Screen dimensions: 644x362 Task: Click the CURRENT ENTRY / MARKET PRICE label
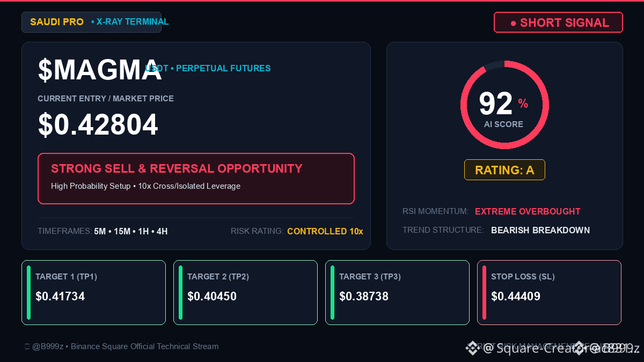coord(106,99)
